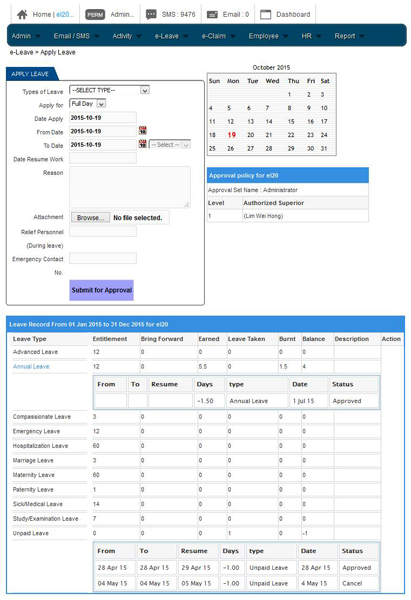Image resolution: width=411 pixels, height=600 pixels.
Task: Click the Marriage Leave row label
Action: (x=33, y=460)
